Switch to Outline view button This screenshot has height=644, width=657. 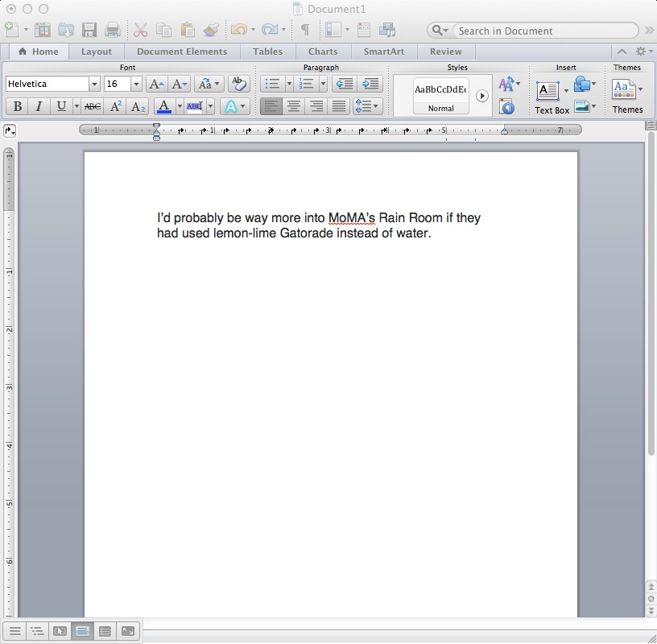(x=37, y=630)
